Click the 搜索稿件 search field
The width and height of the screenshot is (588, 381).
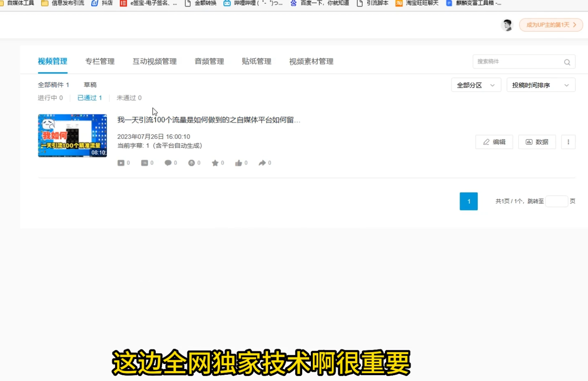pyautogui.click(x=517, y=62)
